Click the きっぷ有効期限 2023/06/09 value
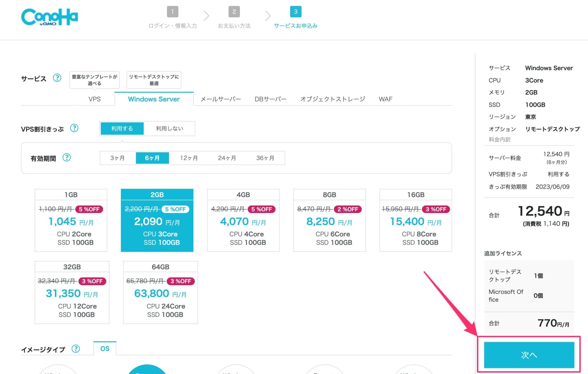The image size is (588, 374). coord(552,187)
